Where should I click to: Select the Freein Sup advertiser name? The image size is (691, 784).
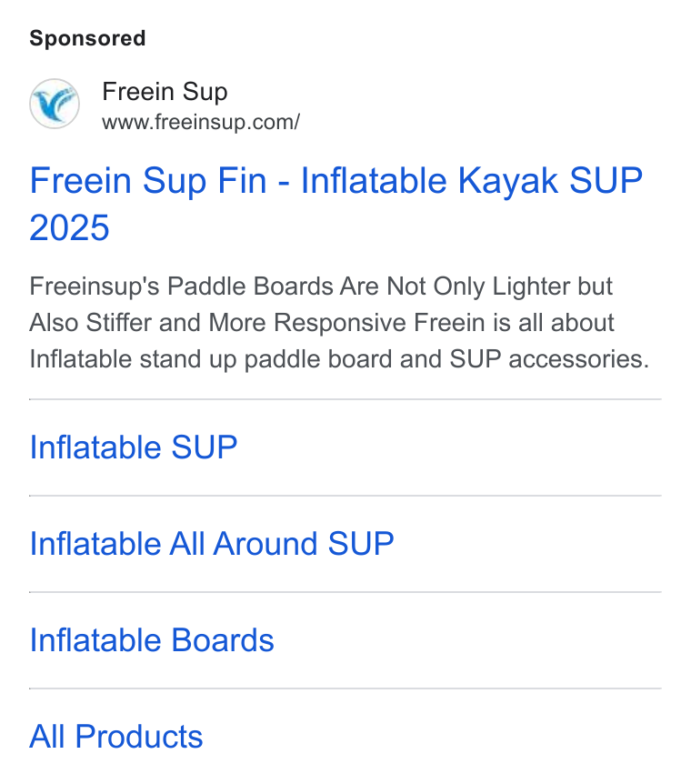tap(165, 92)
